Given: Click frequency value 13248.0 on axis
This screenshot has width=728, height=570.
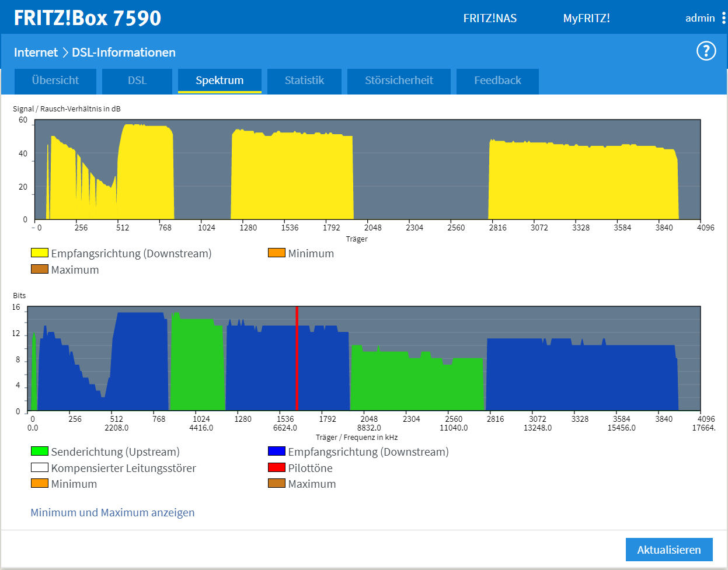Looking at the screenshot, I should 538,428.
